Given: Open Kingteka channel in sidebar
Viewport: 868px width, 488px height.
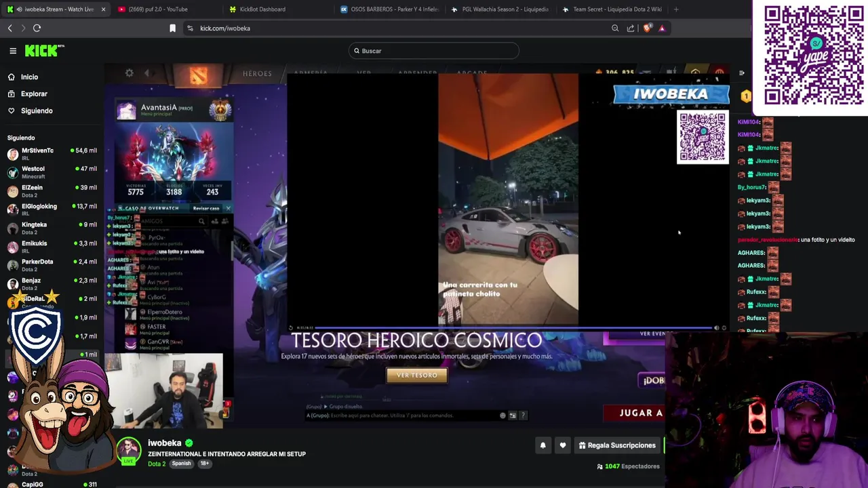Looking at the screenshot, I should click(52, 228).
